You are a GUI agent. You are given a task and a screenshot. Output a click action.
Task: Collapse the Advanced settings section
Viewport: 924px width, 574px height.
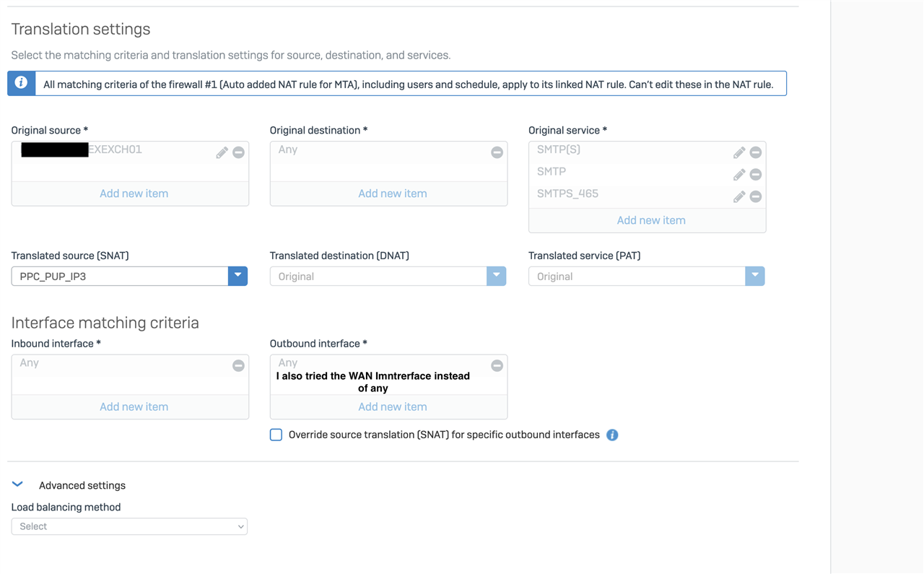point(18,484)
